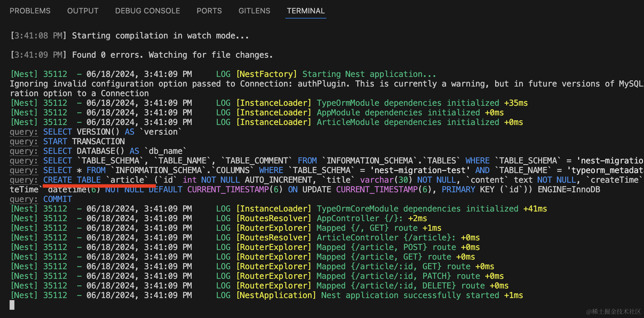Click the terminal cursor block at bottom
This screenshot has height=318, width=644.
(x=12, y=305)
